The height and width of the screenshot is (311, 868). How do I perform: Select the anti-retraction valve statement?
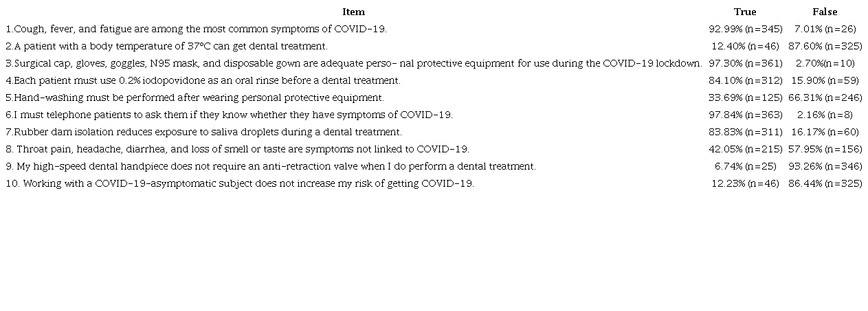click(271, 166)
